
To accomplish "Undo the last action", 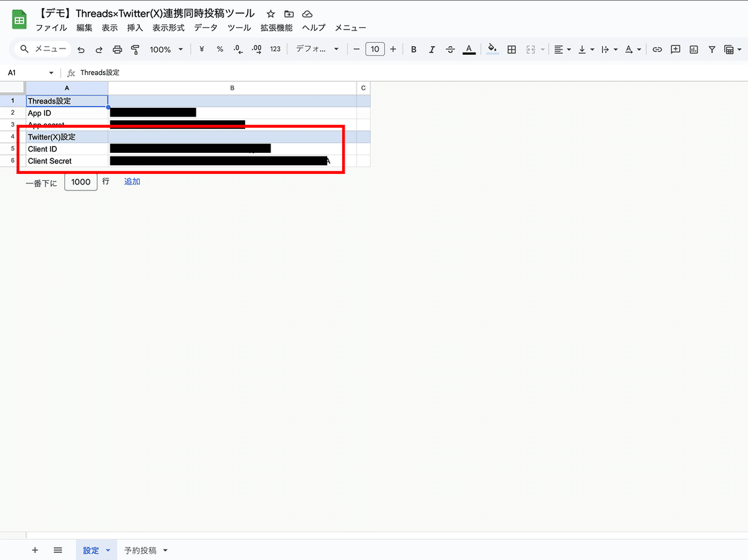I will point(81,49).
